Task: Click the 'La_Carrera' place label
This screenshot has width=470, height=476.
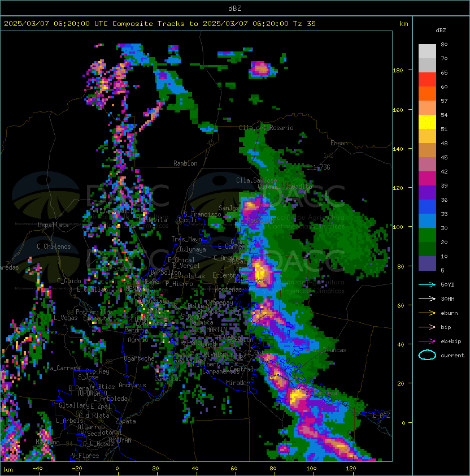Action: point(64,368)
